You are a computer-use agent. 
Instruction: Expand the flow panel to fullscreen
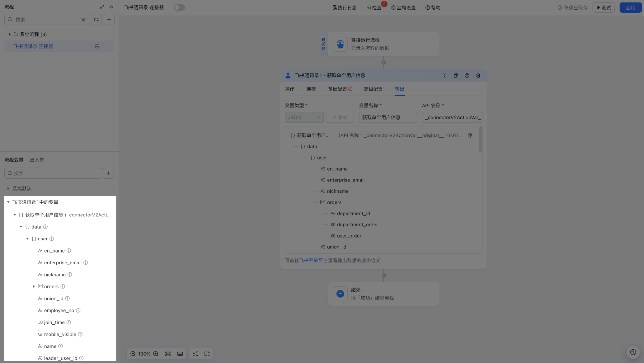click(x=102, y=7)
